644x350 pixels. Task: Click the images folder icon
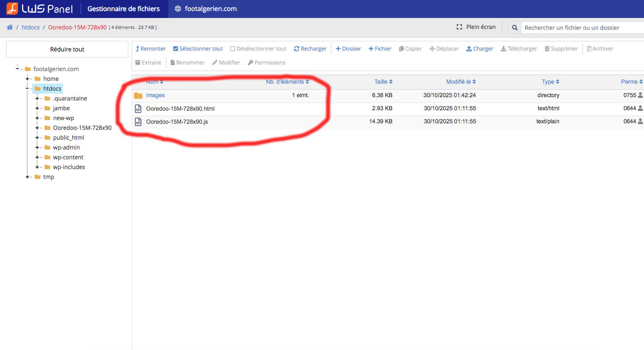pos(138,96)
